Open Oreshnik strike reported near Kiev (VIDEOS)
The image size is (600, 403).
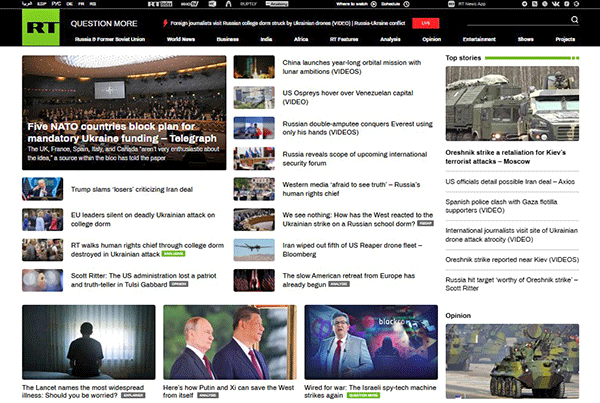point(512,259)
